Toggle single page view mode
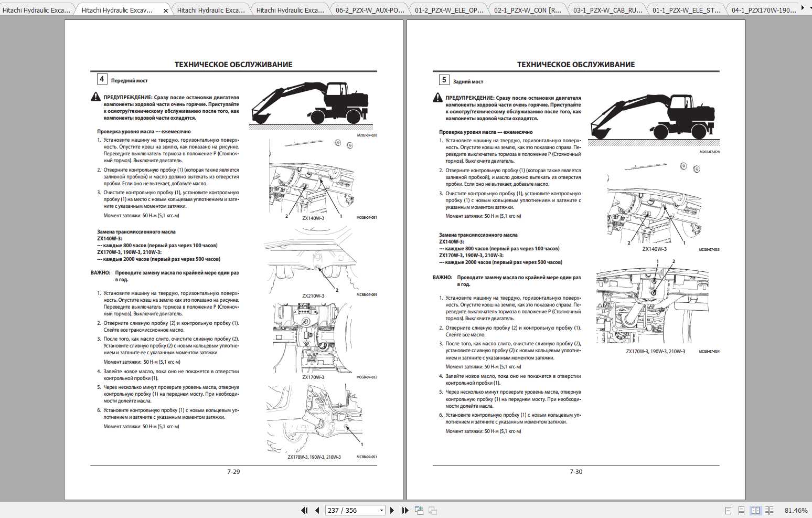The image size is (812, 518). (728, 510)
